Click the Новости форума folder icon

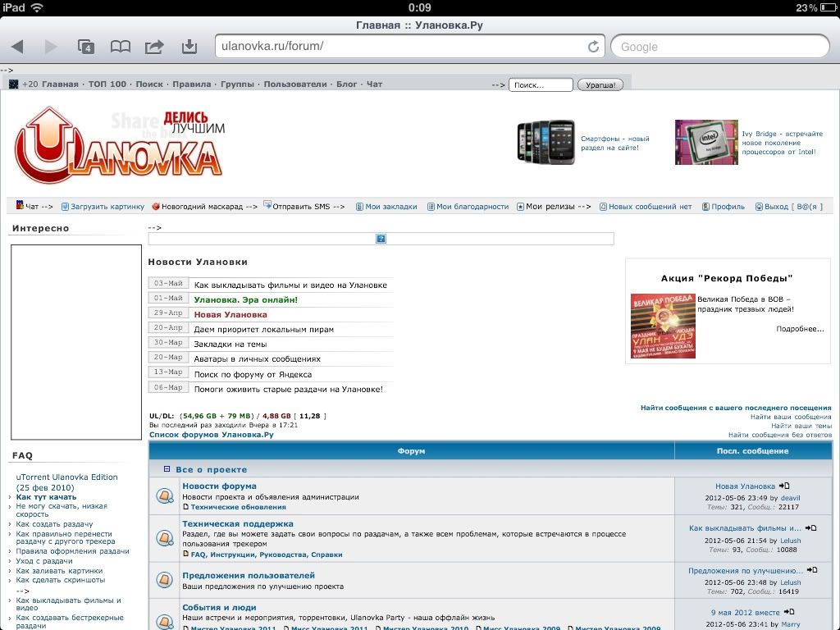(165, 496)
